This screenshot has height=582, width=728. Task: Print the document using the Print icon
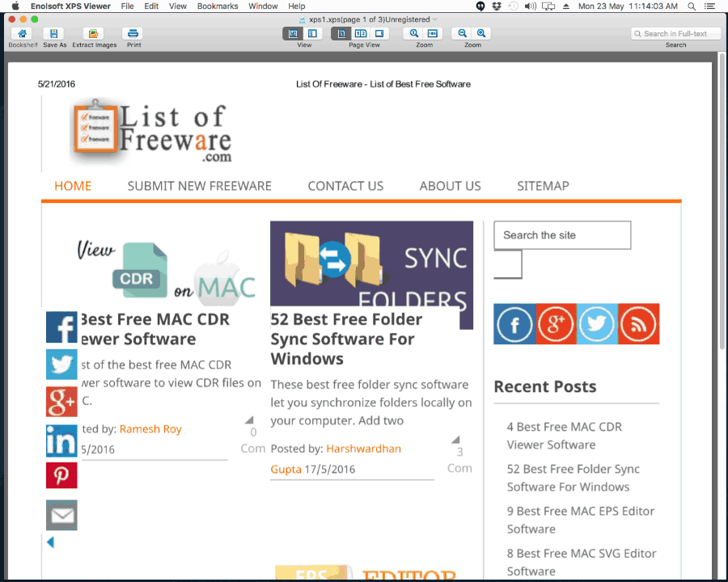pos(133,33)
